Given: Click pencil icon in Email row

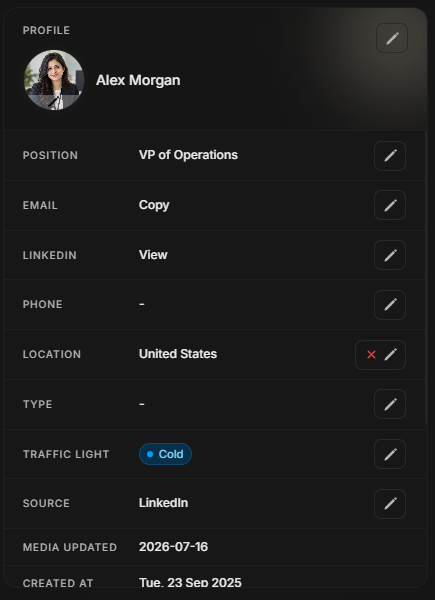Looking at the screenshot, I should (x=390, y=205).
